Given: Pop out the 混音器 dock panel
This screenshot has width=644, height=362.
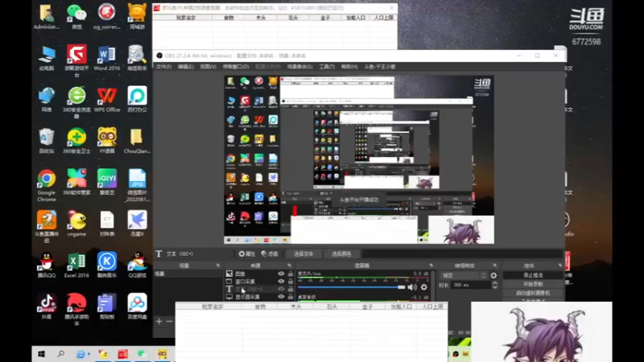Looking at the screenshot, I should (x=431, y=265).
